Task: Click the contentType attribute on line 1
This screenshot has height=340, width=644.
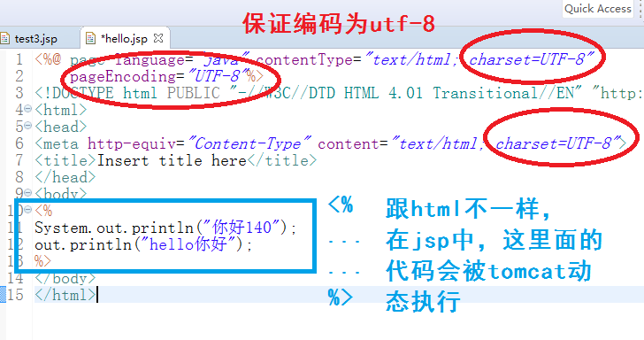Action: pos(304,60)
